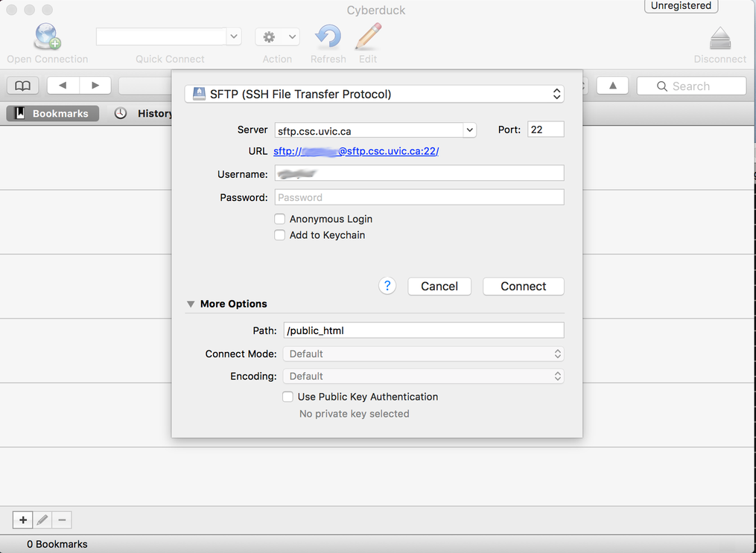Click in the Quick Connect field

tap(162, 36)
